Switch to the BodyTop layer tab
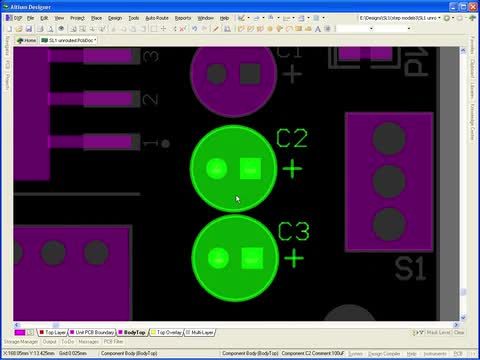The width and height of the screenshot is (480, 360). pos(132,332)
